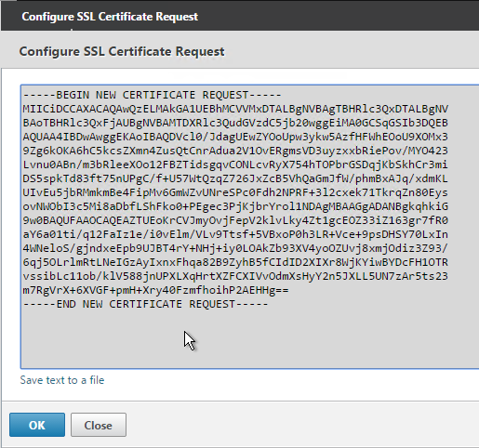Confirm the request with the OK button

tap(37, 425)
